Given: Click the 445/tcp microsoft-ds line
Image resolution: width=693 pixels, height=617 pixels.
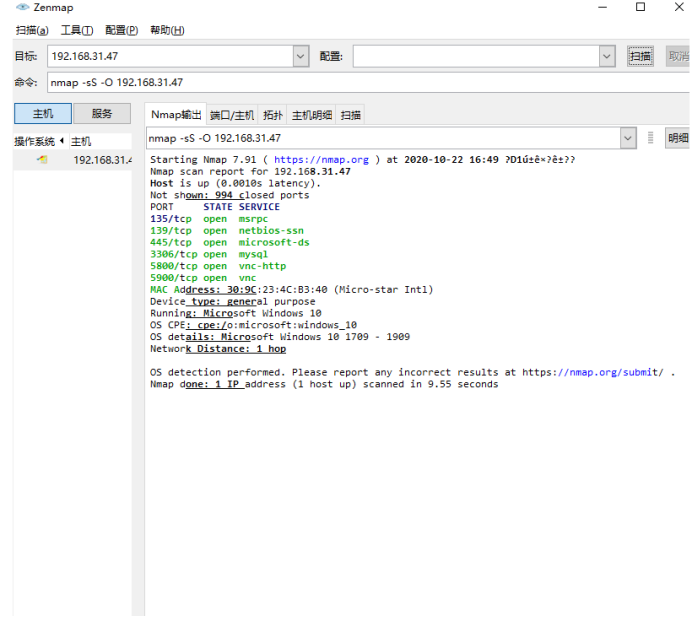Looking at the screenshot, I should [230, 243].
